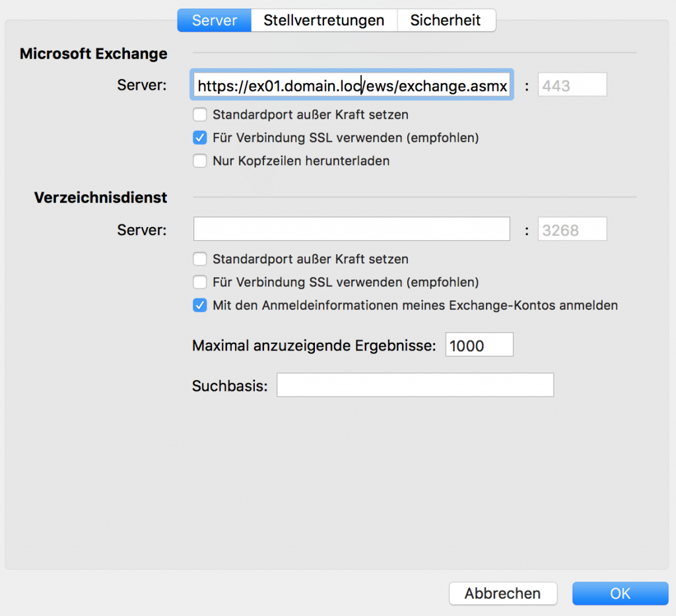Uncheck Exchange 'Für Verbindung SSL verwenden' checkbox
Screen dimensions: 676x616
click(199, 138)
